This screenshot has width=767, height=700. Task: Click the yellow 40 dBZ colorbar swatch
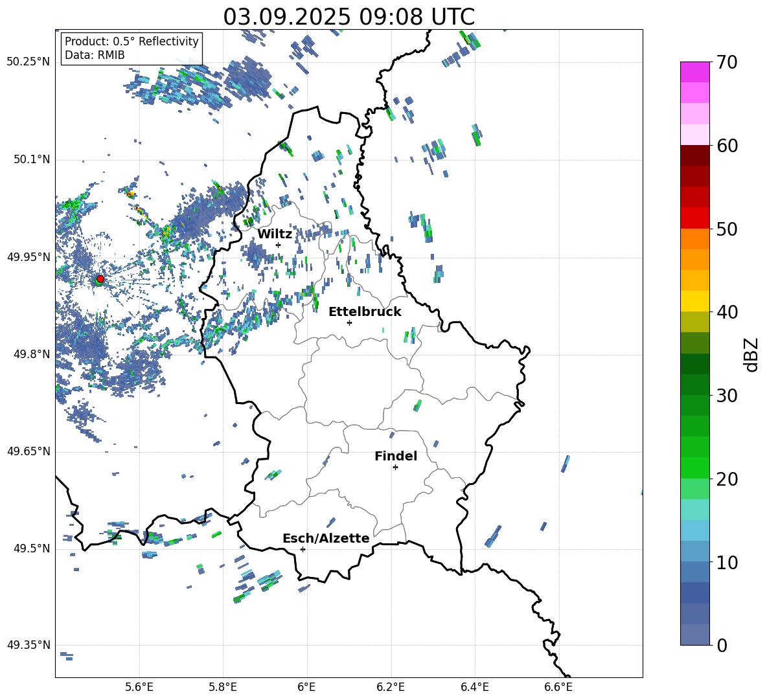pyautogui.click(x=694, y=301)
